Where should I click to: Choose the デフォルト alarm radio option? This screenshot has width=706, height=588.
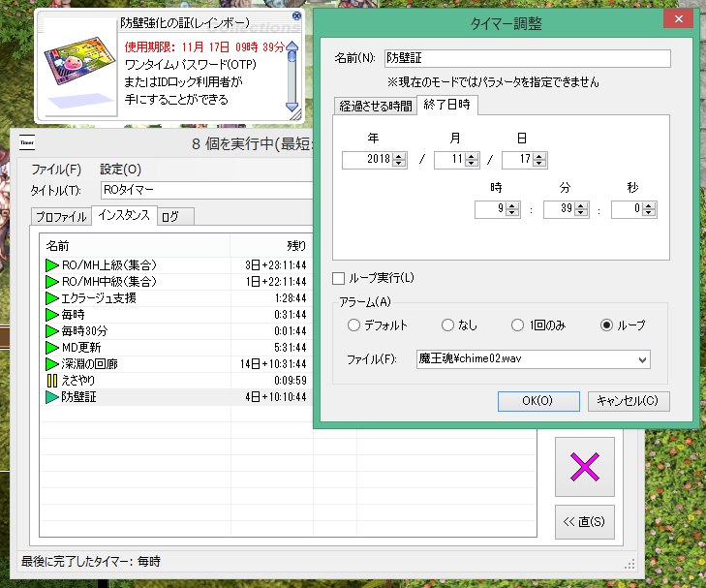353,325
